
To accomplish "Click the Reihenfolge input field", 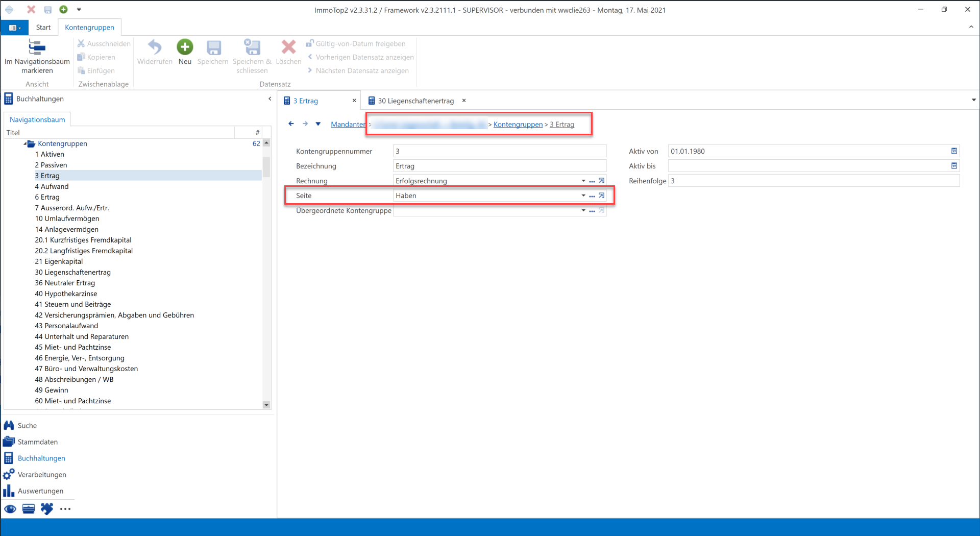I will click(814, 181).
